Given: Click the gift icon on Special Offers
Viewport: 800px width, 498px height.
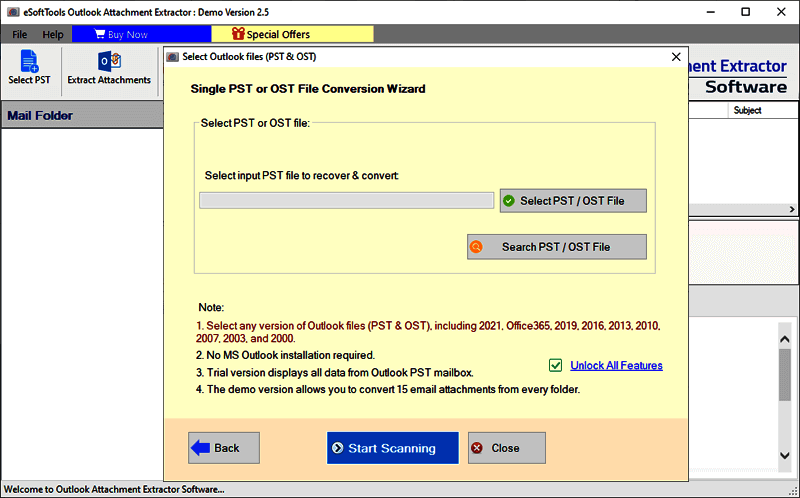Looking at the screenshot, I should click(238, 34).
